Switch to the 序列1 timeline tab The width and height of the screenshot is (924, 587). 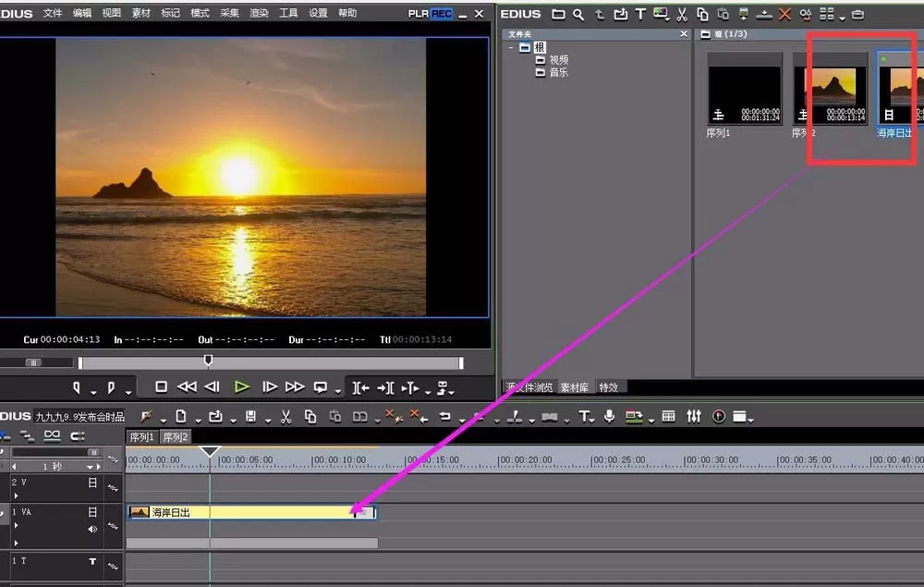[141, 436]
